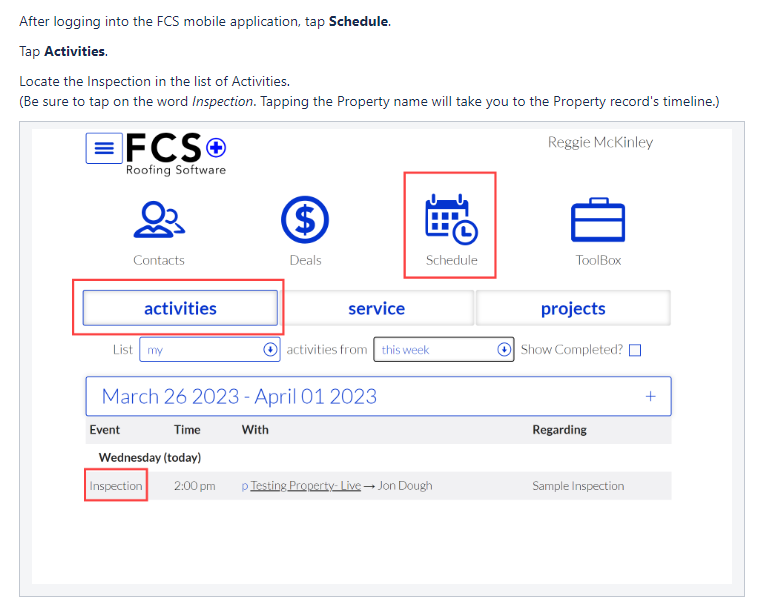The width and height of the screenshot is (765, 614).
Task: Click the plus icon on date range bar
Action: tap(650, 396)
